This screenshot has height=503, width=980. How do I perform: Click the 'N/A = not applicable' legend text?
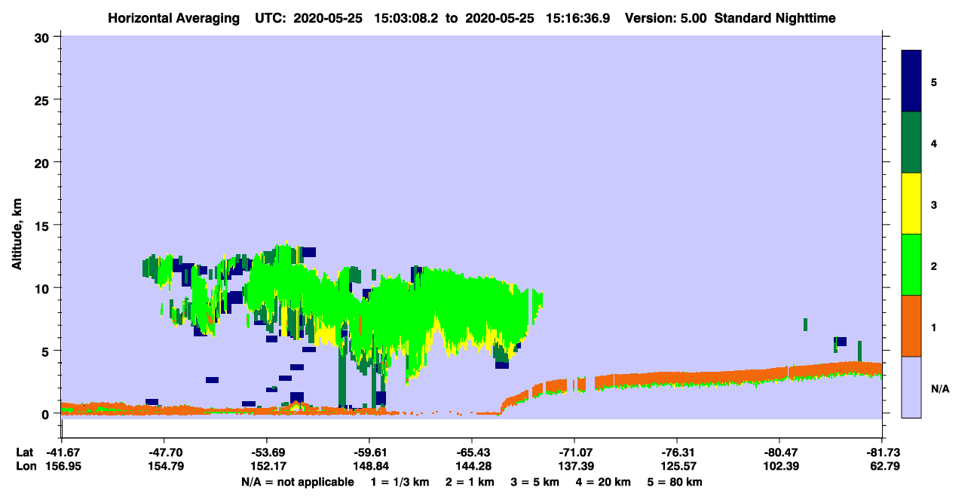click(x=297, y=481)
